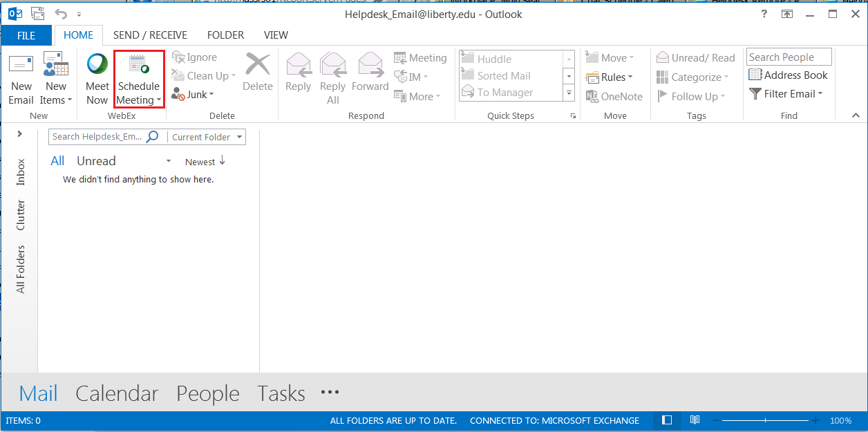This screenshot has height=432, width=868.
Task: Switch to the FOLDER tab
Action: click(x=225, y=35)
